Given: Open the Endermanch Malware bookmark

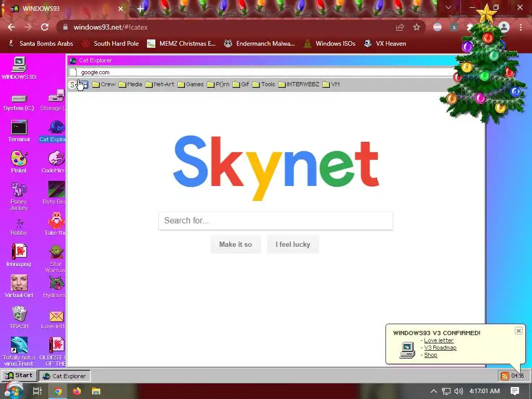Looking at the screenshot, I should [x=260, y=44].
